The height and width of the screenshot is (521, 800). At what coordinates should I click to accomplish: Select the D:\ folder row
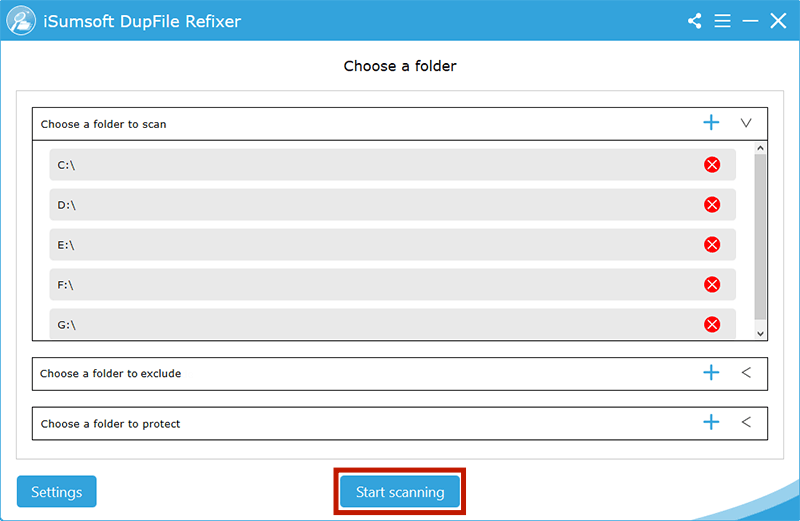click(392, 205)
